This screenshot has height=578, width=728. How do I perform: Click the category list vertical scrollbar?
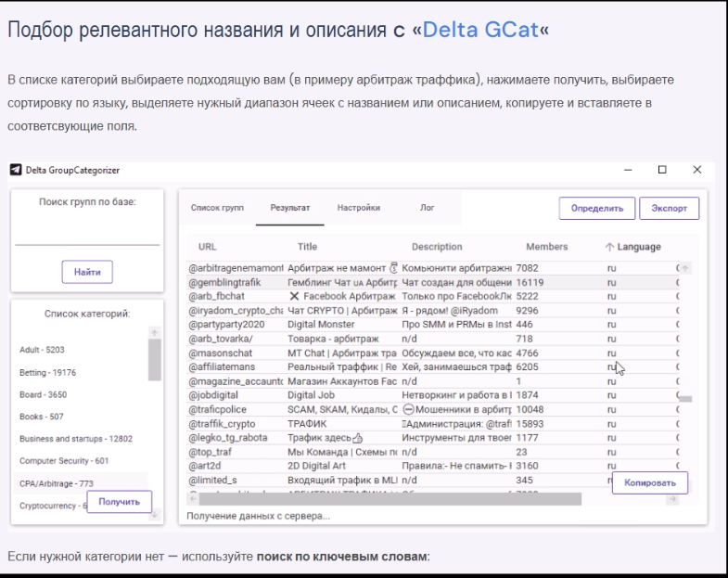coord(154,360)
